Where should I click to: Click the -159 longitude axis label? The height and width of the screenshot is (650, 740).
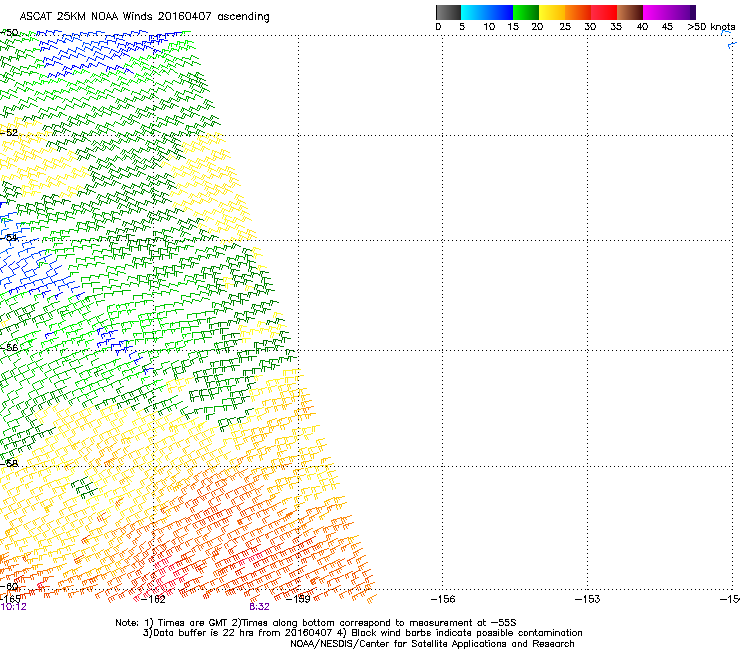click(x=298, y=599)
